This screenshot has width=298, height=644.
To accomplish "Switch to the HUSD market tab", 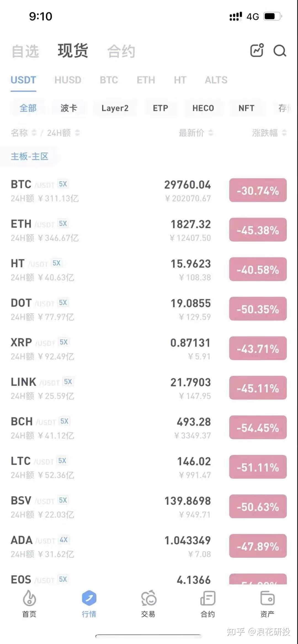I will [x=68, y=80].
